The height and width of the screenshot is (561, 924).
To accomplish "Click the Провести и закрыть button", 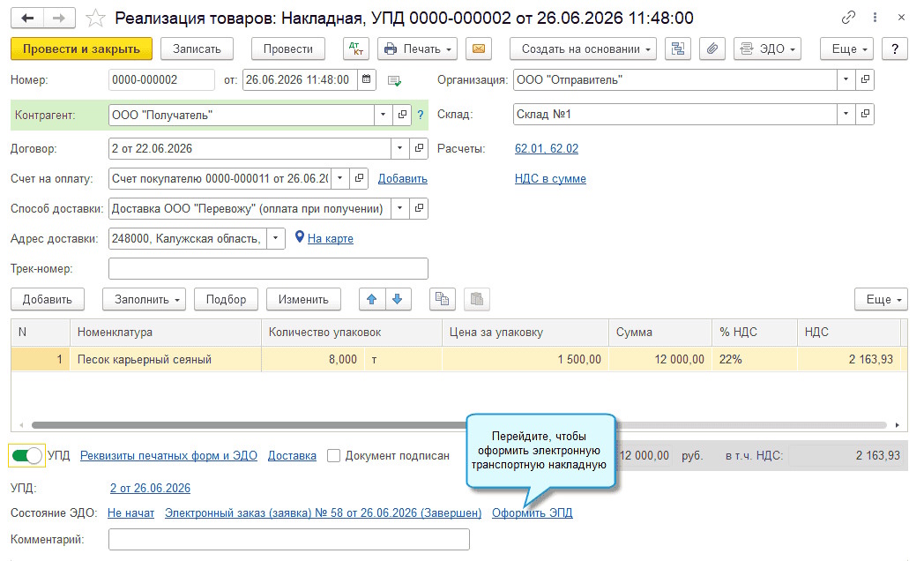I will (81, 49).
